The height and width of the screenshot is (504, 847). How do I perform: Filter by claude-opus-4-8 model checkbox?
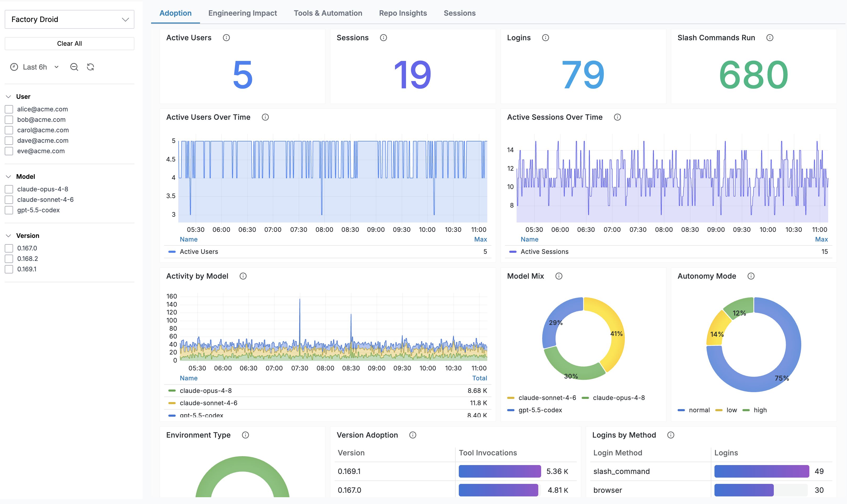click(x=9, y=189)
